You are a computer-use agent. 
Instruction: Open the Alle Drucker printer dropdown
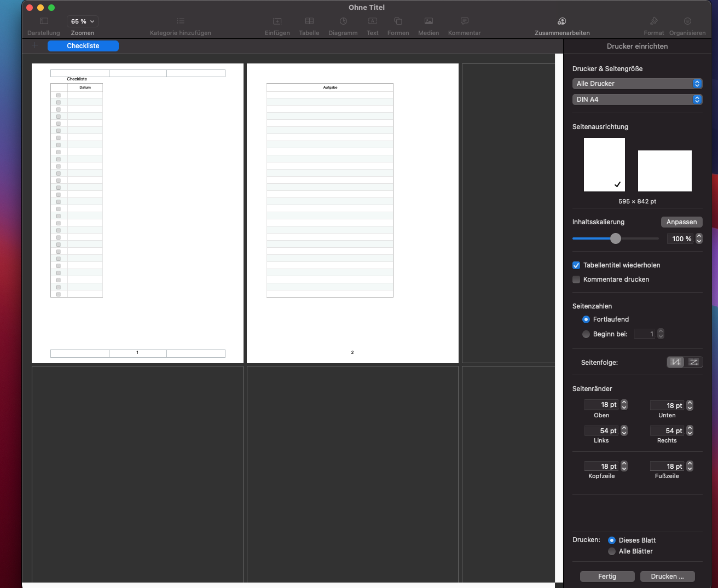point(637,84)
